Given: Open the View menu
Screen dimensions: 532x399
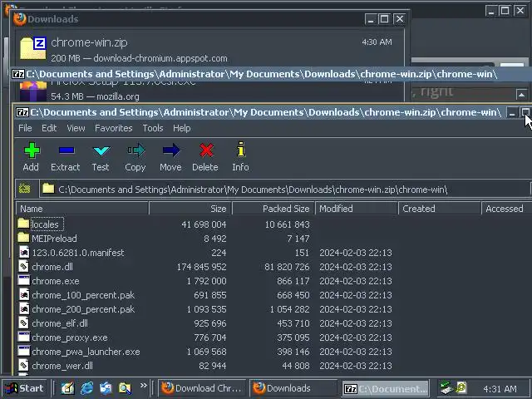Looking at the screenshot, I should 76,128.
